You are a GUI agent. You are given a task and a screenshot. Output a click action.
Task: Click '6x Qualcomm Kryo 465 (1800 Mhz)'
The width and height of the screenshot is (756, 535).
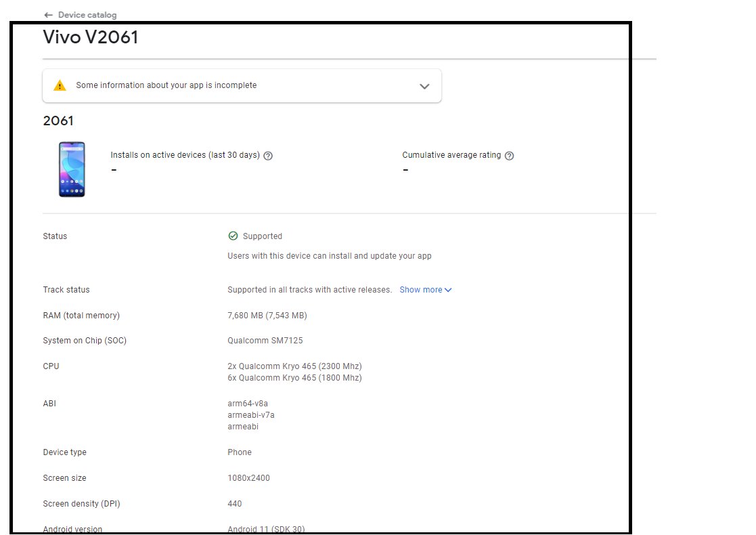tap(294, 378)
